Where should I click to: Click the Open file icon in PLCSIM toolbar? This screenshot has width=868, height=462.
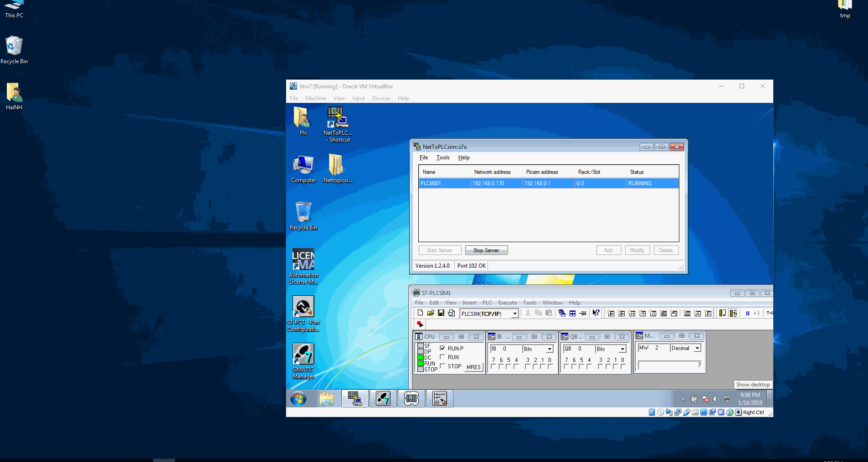pos(430,313)
